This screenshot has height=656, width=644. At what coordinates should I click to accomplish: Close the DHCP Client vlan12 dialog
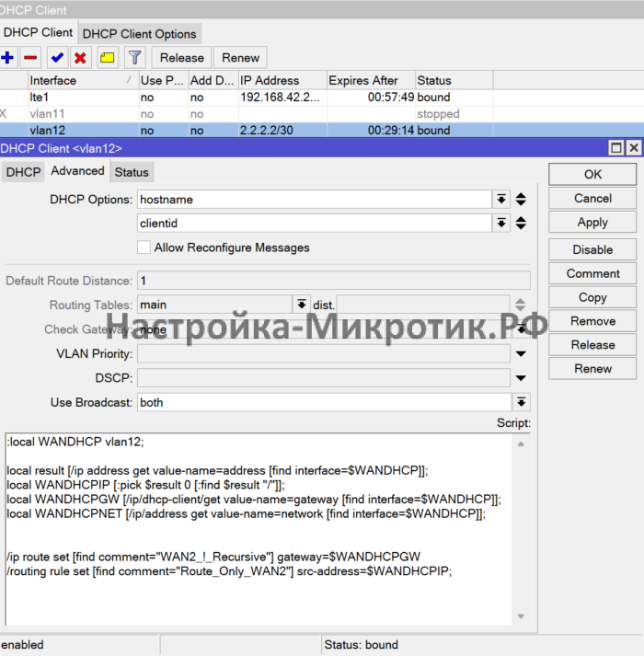(x=634, y=148)
